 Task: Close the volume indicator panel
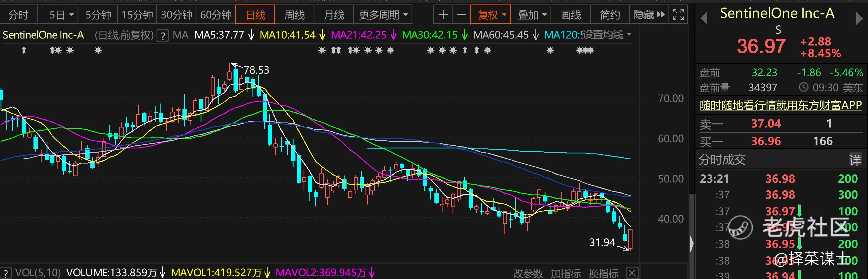pos(632,273)
